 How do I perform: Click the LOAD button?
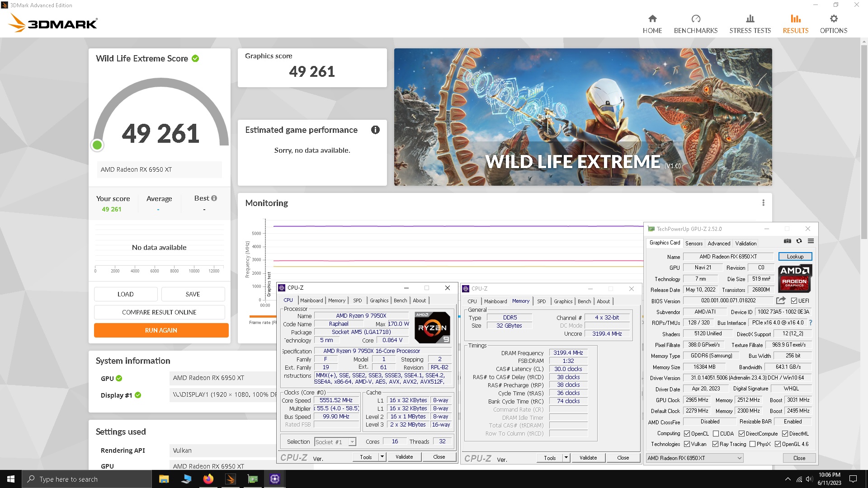pos(126,294)
